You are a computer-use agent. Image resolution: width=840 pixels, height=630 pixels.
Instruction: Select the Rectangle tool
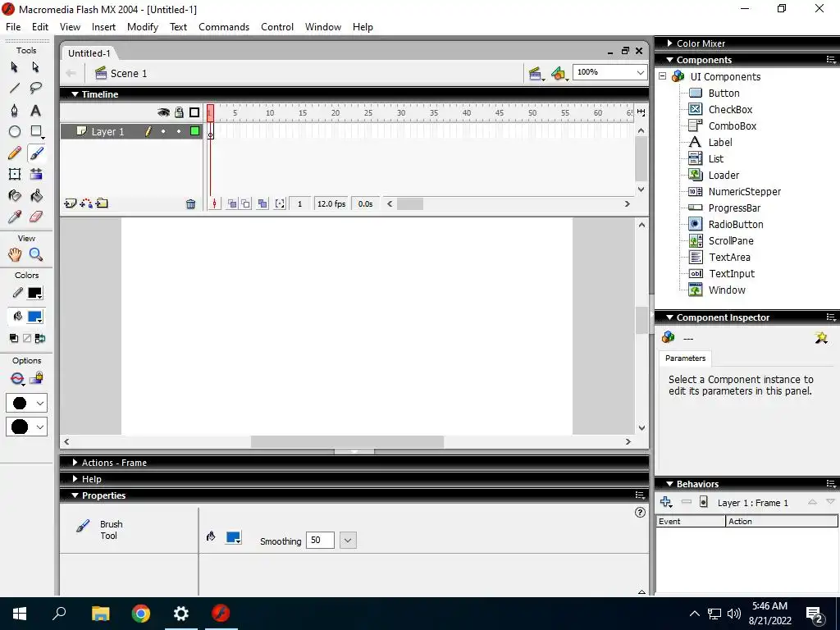coord(36,132)
